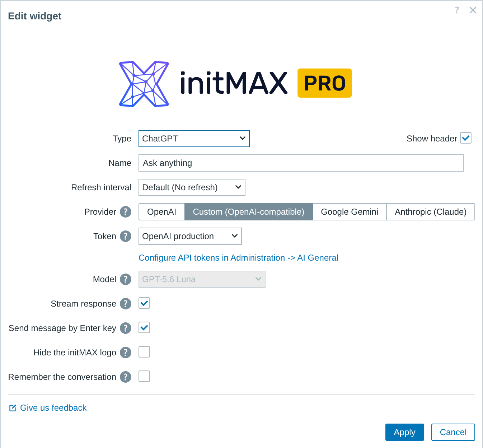483x448 pixels.
Task: Enable Remember the conversation checkbox
Action: [x=144, y=377]
